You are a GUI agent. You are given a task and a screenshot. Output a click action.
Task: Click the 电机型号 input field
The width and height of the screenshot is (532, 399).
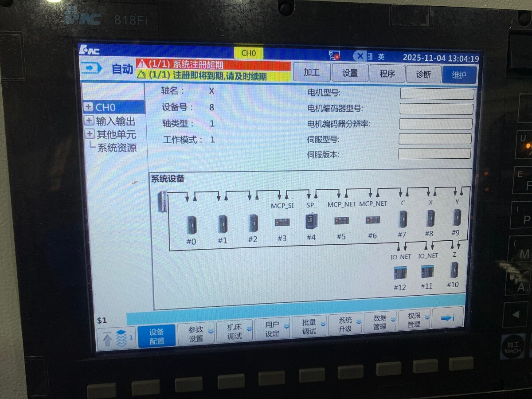437,94
